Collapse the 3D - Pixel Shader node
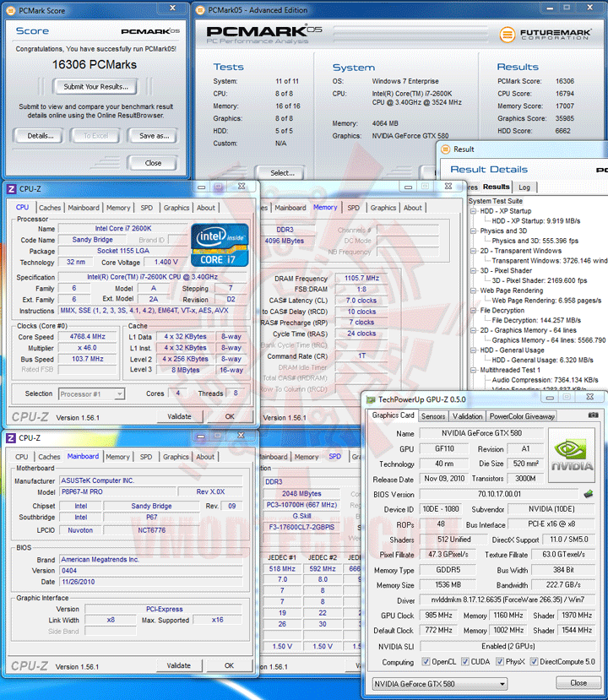This screenshot has width=608, height=700. tap(473, 270)
